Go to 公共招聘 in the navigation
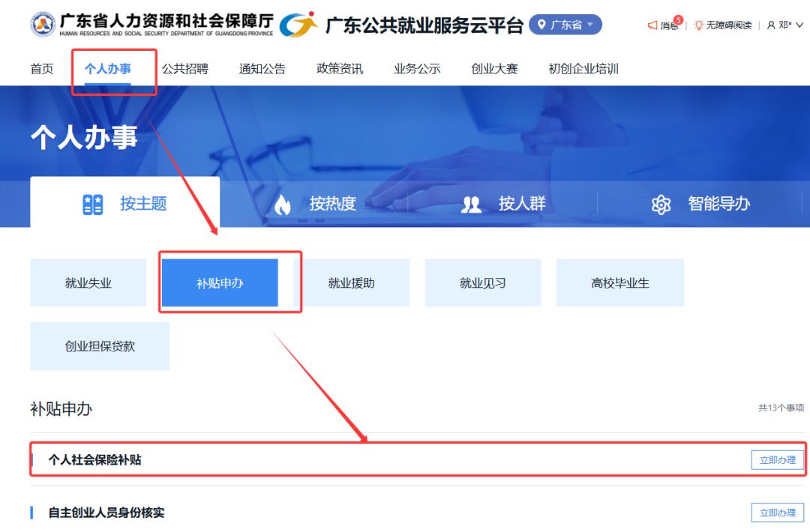810x532 pixels. click(184, 69)
